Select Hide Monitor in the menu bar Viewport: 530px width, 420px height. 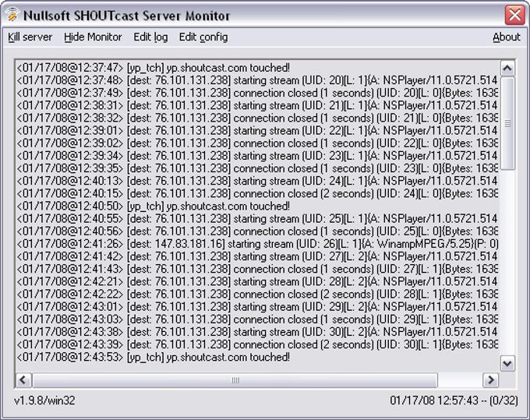click(x=93, y=37)
